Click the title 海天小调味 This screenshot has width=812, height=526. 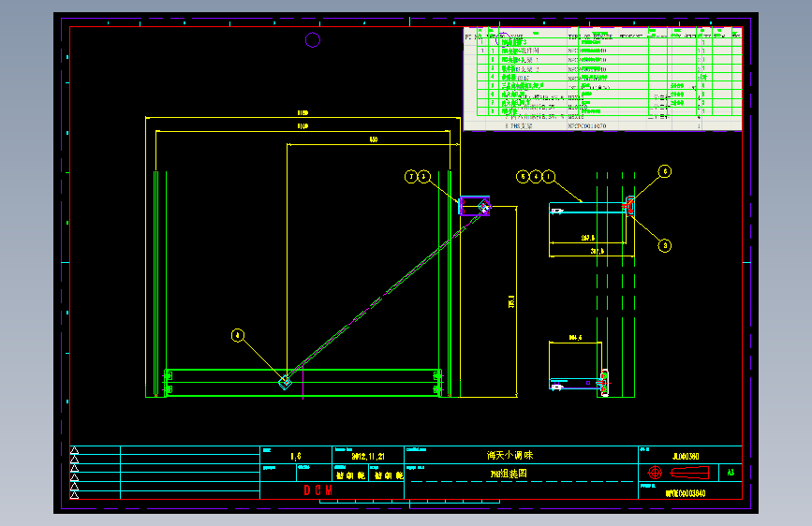click(509, 455)
